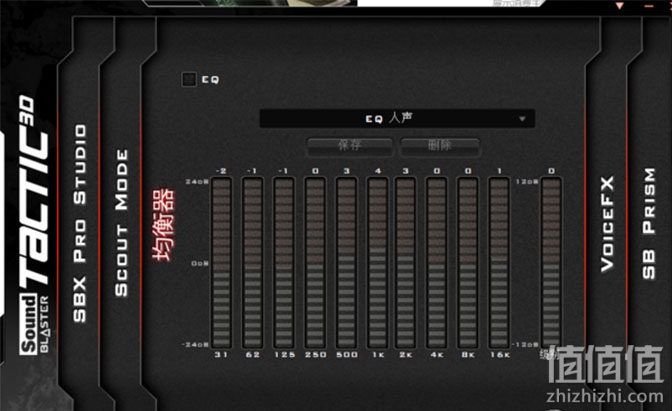Viewport: 672px width, 411px height.
Task: Select the 均衡器 equalizer tab
Action: 164,224
